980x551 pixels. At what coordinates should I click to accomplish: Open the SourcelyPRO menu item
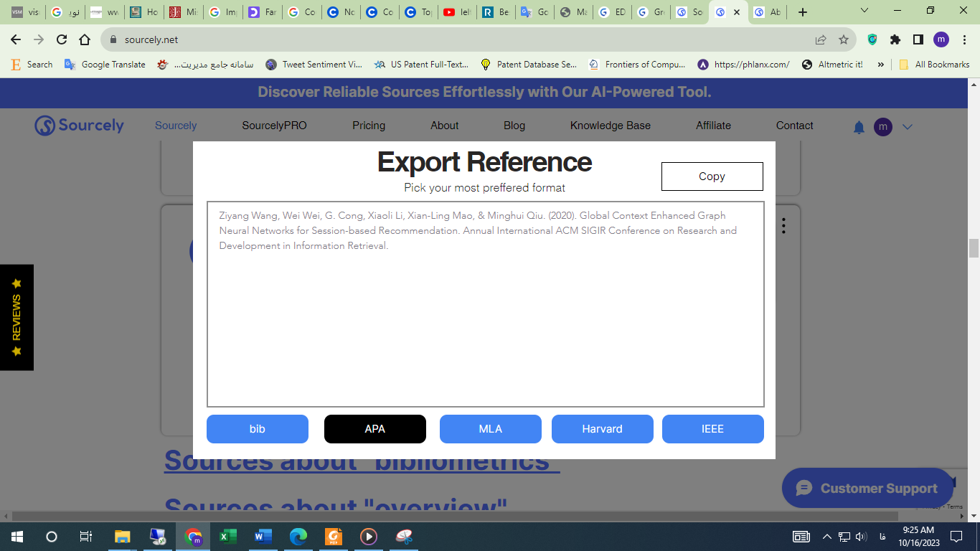tap(274, 126)
